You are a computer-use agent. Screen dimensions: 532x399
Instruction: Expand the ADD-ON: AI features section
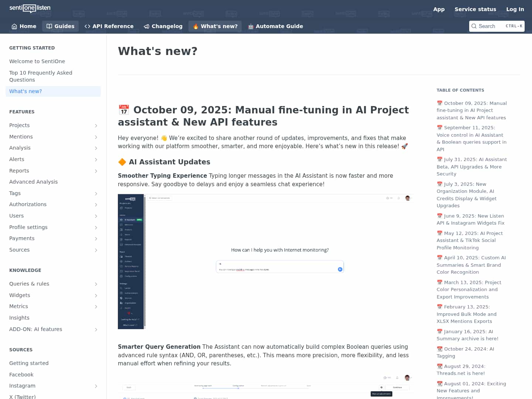[x=96, y=330]
